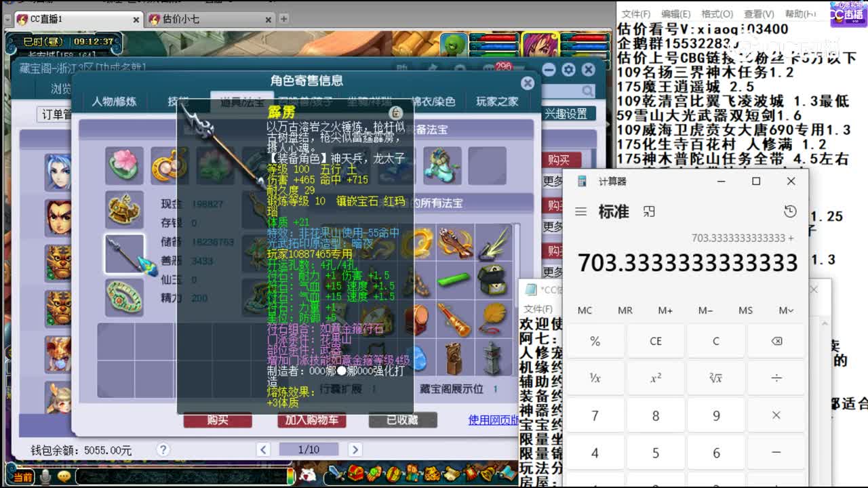Click the MR memory recall button
Screen dimensions: 868x488
click(625, 310)
